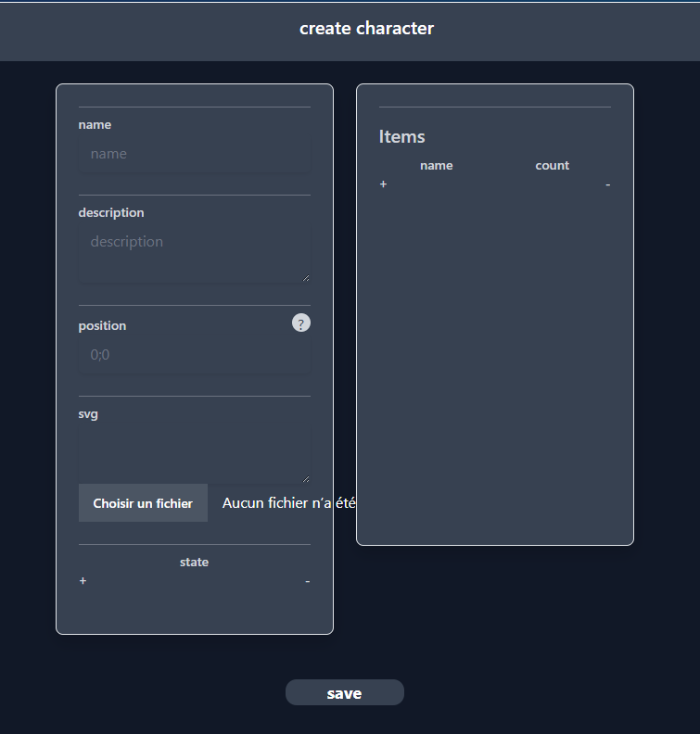
Task: Grab the svg text area resize handle
Action: (306, 478)
